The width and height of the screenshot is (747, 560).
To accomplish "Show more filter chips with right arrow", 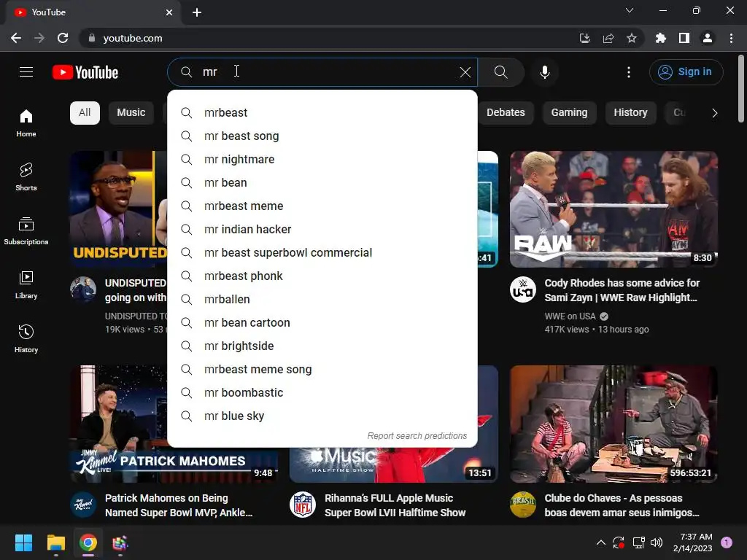I will click(714, 113).
